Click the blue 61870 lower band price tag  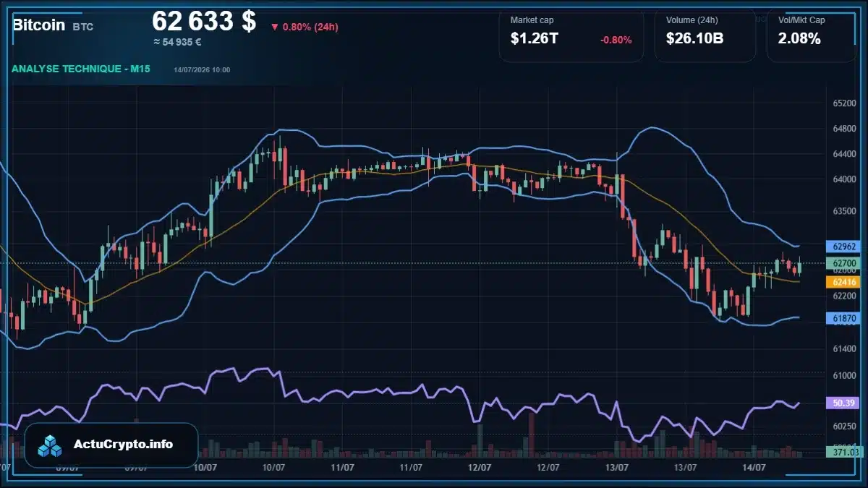click(843, 318)
